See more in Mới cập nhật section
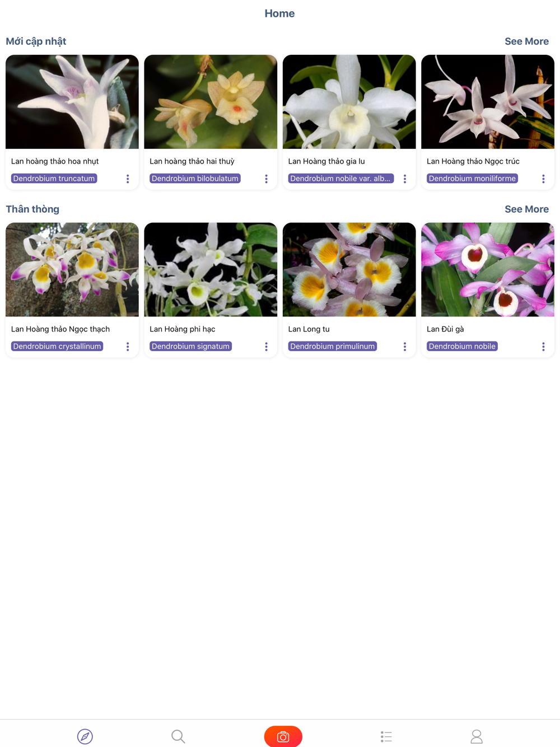The image size is (560, 747). click(x=526, y=41)
